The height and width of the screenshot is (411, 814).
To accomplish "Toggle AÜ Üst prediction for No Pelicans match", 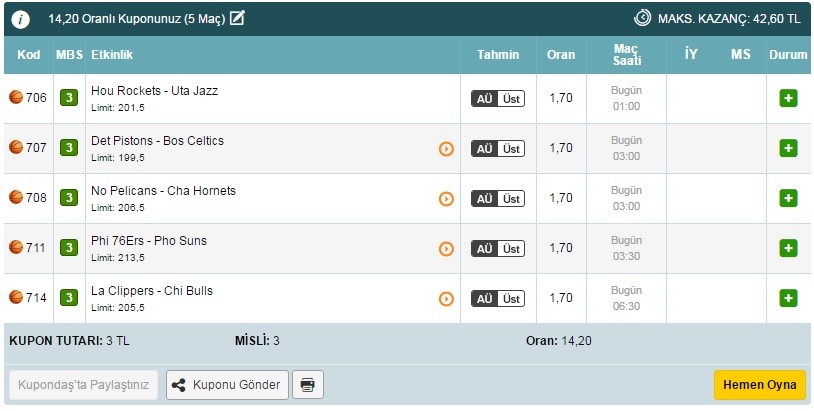I will tap(498, 199).
